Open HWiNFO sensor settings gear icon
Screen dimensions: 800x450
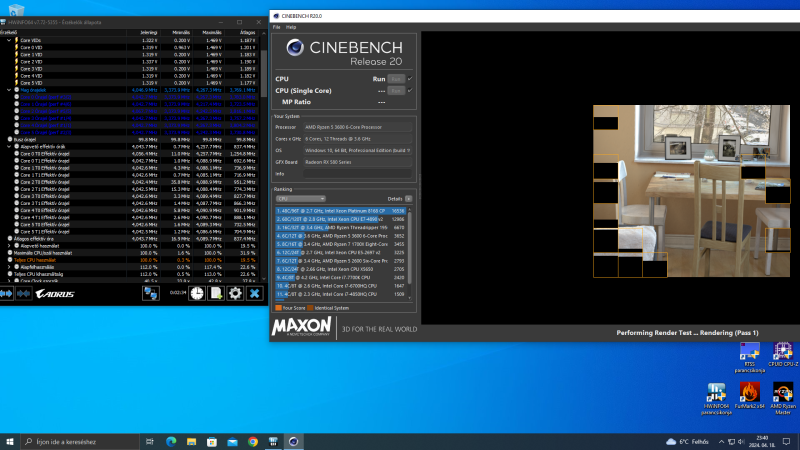click(235, 293)
